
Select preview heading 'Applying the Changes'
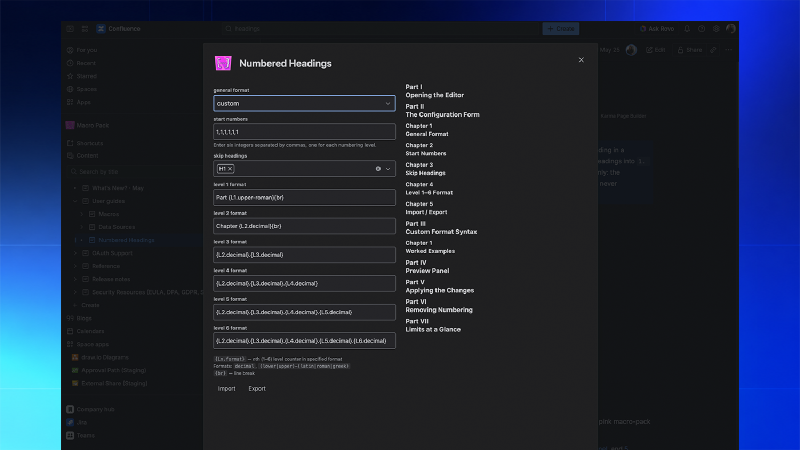[440, 290]
